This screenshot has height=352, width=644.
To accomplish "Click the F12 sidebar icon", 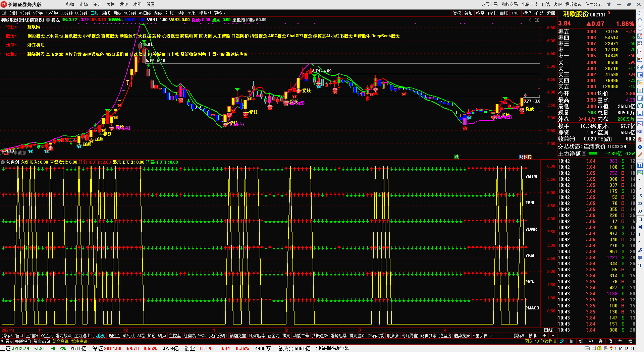I will click(x=640, y=98).
